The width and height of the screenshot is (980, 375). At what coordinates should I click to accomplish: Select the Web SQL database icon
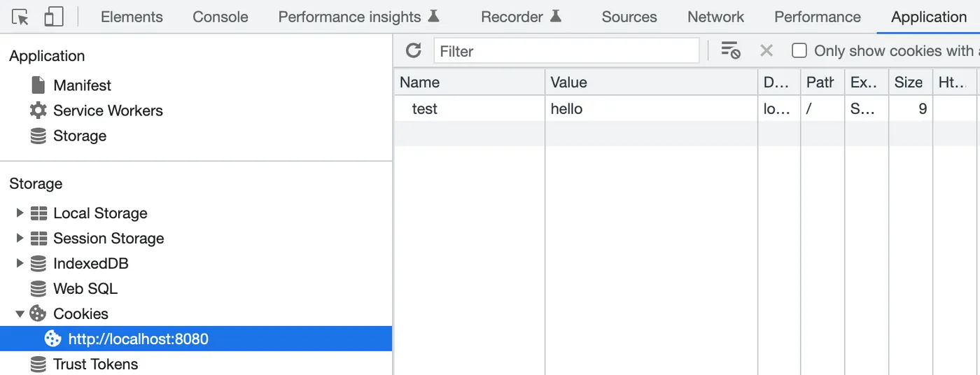(38, 289)
